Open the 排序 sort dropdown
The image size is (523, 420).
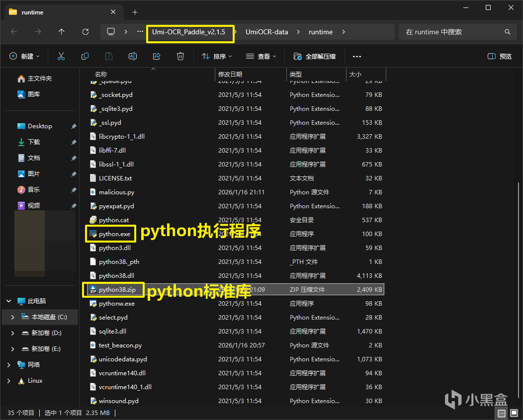pyautogui.click(x=217, y=56)
